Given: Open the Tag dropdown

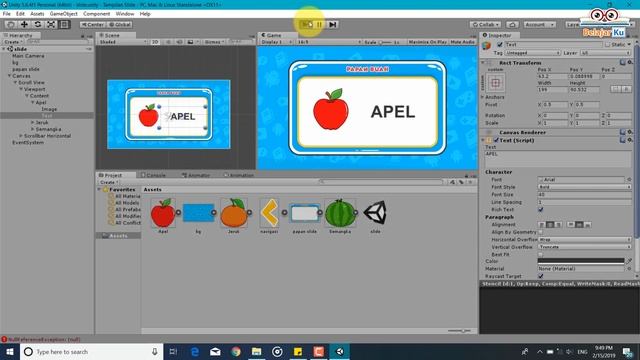Looking at the screenshot, I should tap(533, 53).
